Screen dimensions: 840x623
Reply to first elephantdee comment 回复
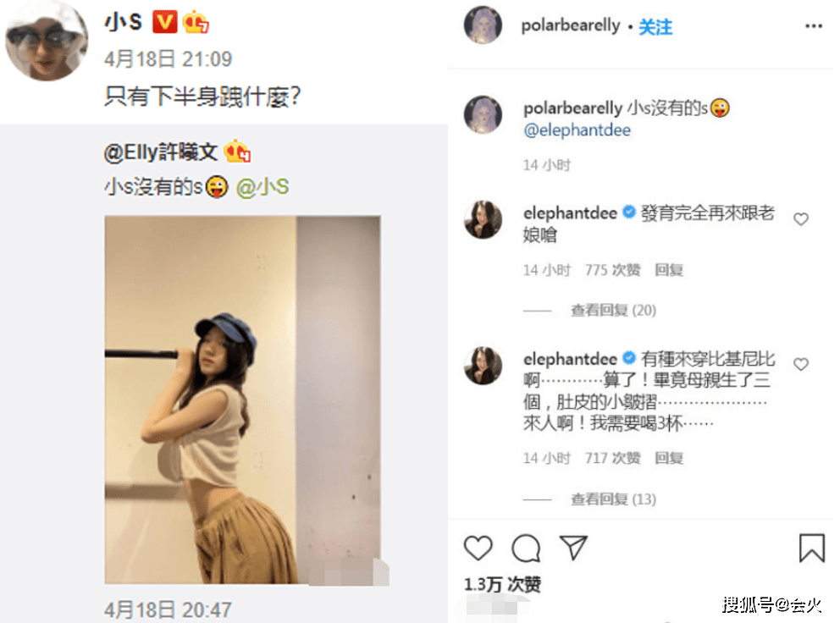(669, 270)
